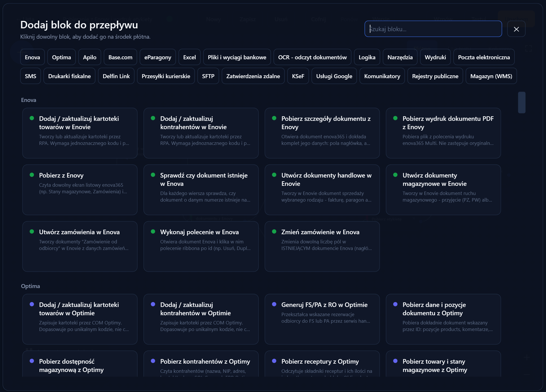Add block Wykonaj polecenie w Enova
This screenshot has width=546, height=392.
coord(201,247)
